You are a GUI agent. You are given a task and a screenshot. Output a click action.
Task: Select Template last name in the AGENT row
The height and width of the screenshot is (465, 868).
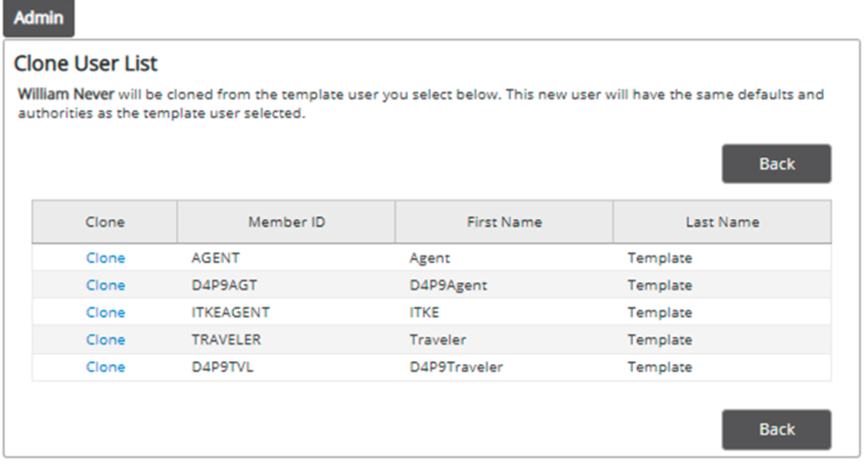pyautogui.click(x=659, y=258)
